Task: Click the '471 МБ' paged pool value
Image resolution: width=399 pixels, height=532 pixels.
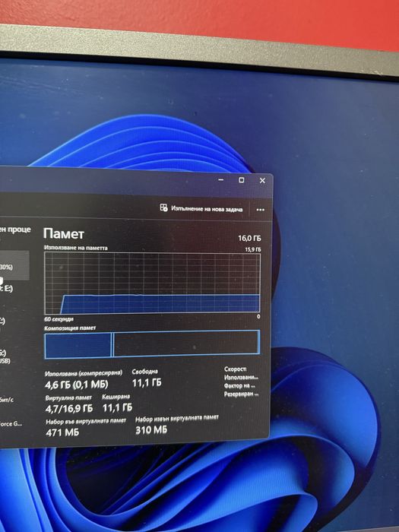Action: click(x=62, y=432)
